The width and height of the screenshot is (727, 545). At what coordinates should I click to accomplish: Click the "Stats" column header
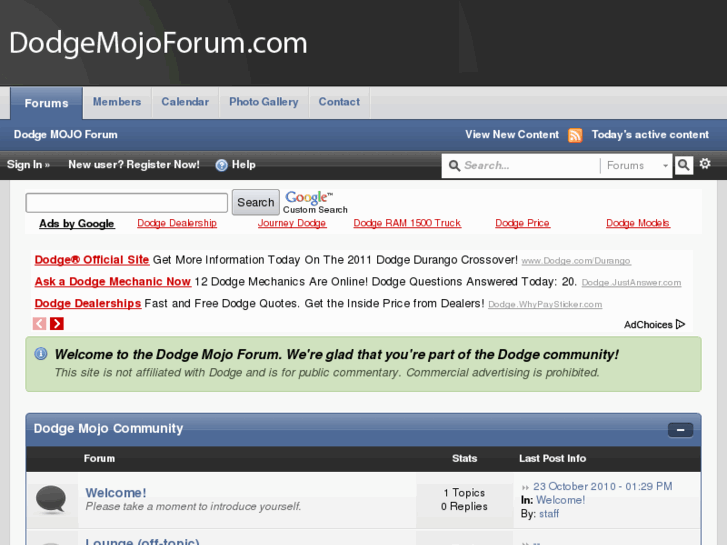[464, 459]
